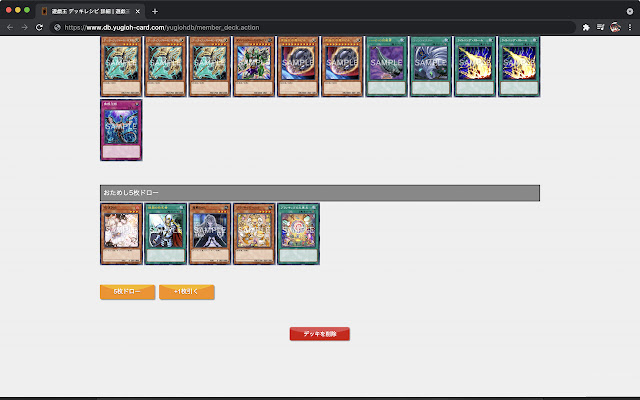Open the Chrome three-dots menu
640x400 pixels.
[630, 27]
